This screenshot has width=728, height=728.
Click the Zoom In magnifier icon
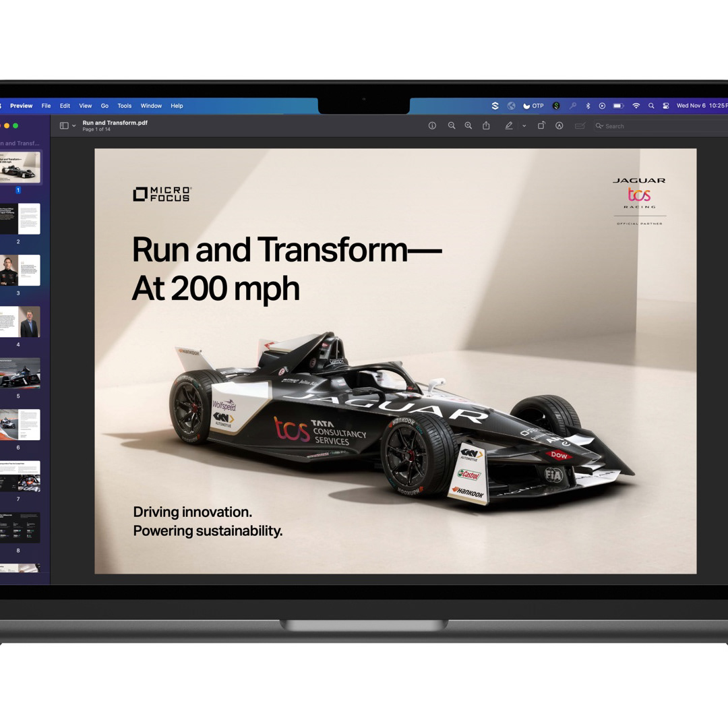pyautogui.click(x=468, y=126)
